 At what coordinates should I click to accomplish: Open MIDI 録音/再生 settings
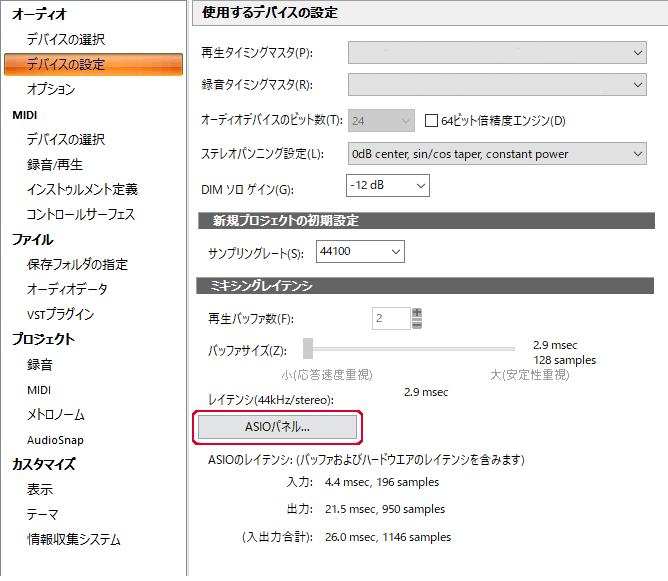[x=55, y=164]
